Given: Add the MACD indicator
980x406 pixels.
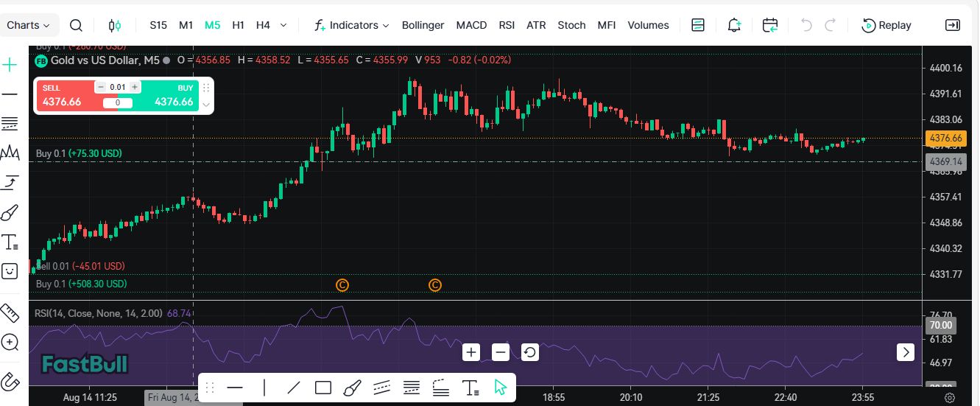Looking at the screenshot, I should tap(471, 25).
